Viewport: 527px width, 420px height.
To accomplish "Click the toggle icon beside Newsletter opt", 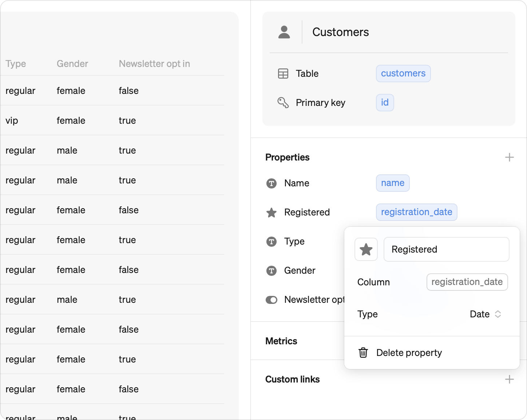I will [x=272, y=300].
